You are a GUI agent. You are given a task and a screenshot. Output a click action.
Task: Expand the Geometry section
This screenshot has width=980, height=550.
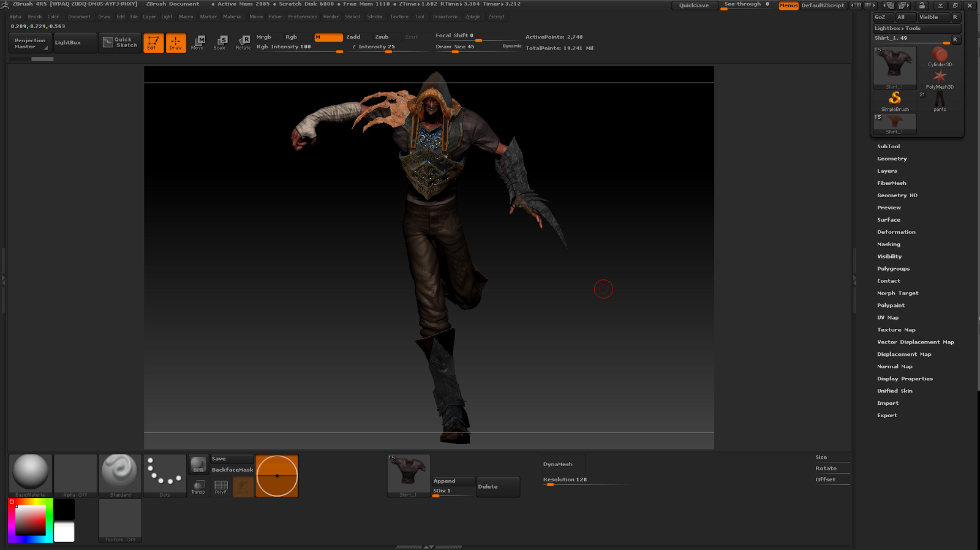click(x=892, y=159)
